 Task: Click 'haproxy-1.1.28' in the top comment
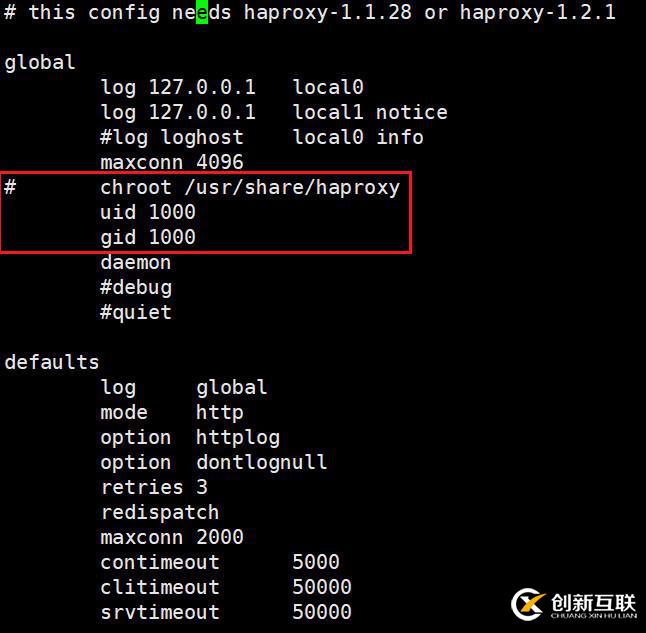[x=328, y=13]
